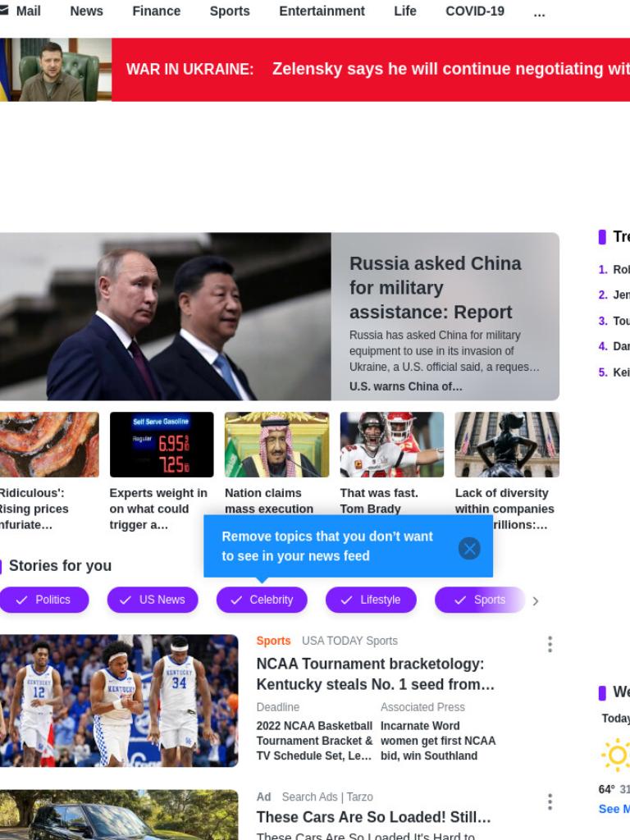Open 'These Cars Are So Loaded' ad headline

[x=373, y=817]
